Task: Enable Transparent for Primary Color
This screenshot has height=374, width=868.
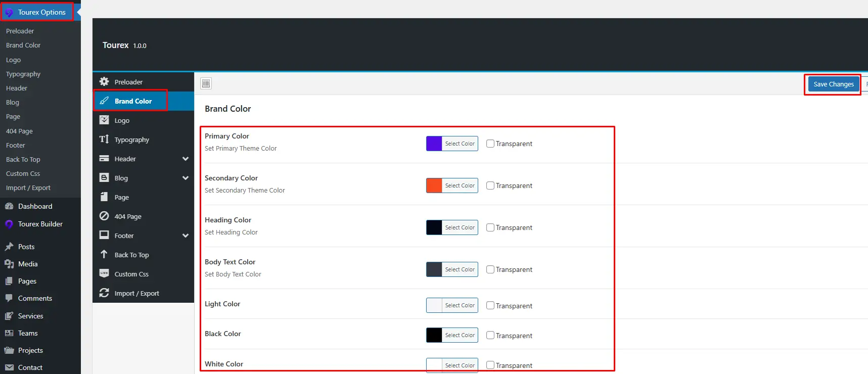Action: click(490, 144)
